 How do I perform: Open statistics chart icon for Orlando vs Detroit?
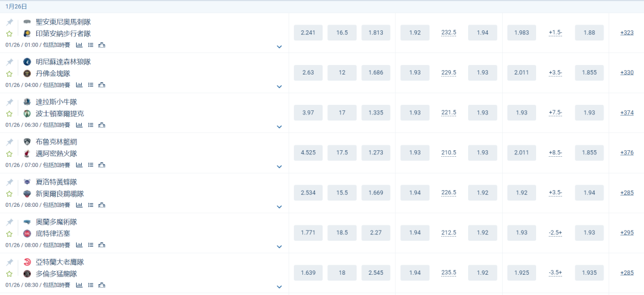[79, 245]
